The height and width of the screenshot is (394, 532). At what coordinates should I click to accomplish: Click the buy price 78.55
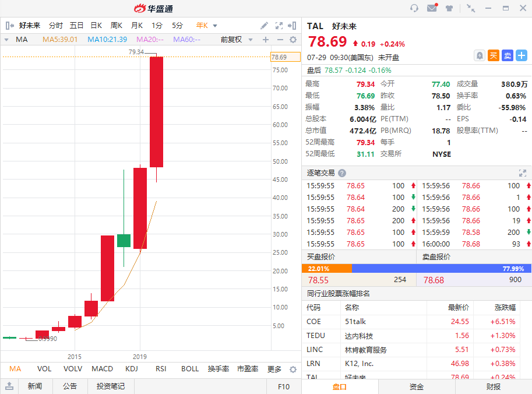coord(318,280)
